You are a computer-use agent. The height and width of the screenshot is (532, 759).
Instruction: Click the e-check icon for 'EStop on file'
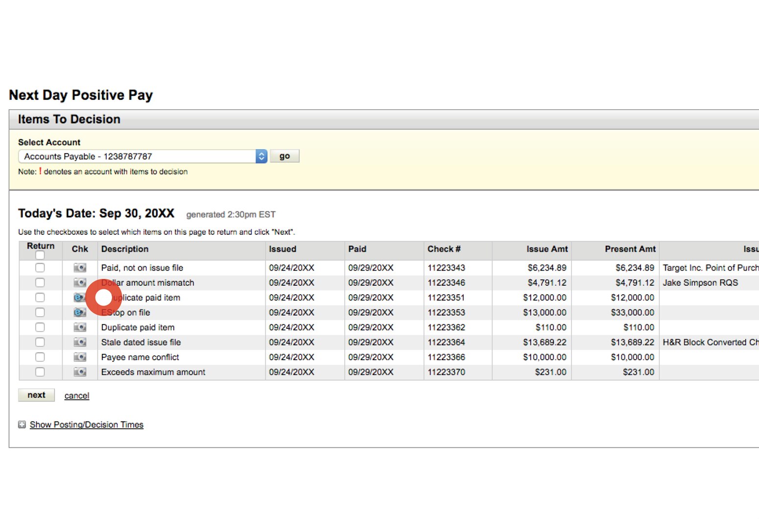79,312
